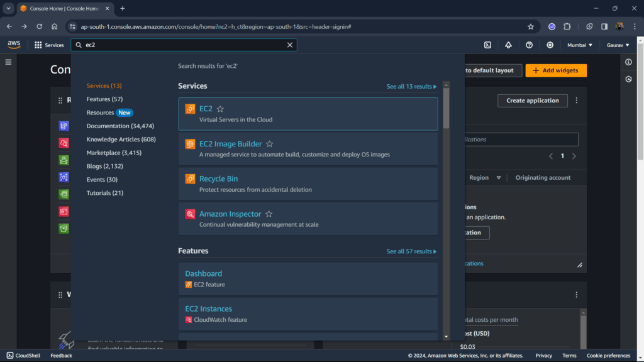This screenshot has width=644, height=362.
Task: Sort by Region column arrow
Action: 499,178
